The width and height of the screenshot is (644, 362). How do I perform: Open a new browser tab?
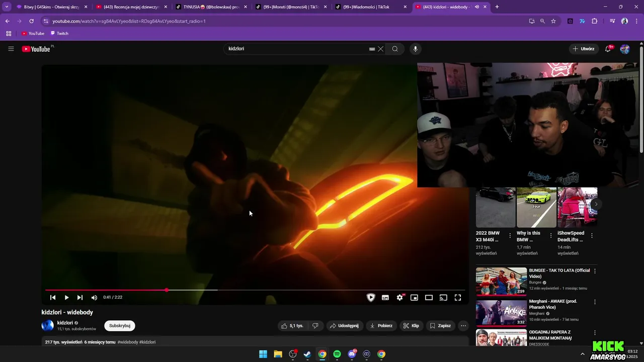[497, 7]
